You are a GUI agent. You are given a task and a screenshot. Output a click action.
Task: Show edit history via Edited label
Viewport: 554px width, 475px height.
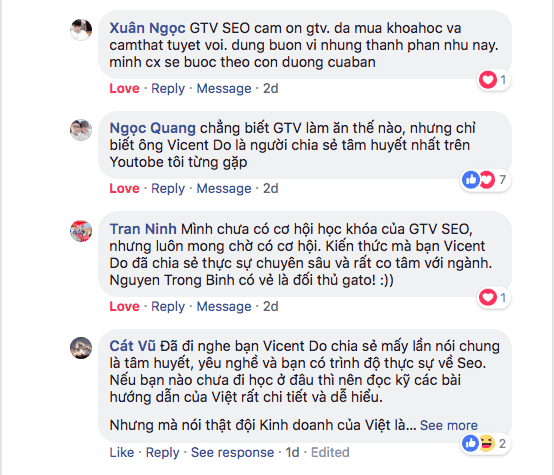[x=330, y=452]
